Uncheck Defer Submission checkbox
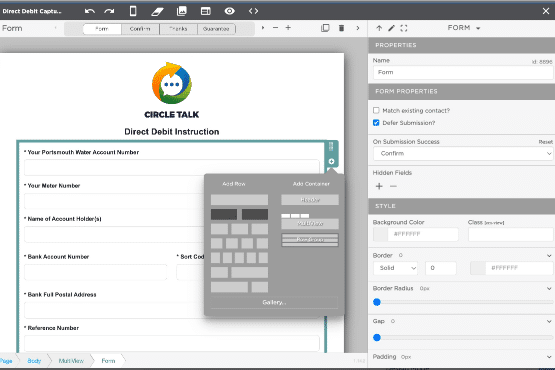 coord(376,123)
